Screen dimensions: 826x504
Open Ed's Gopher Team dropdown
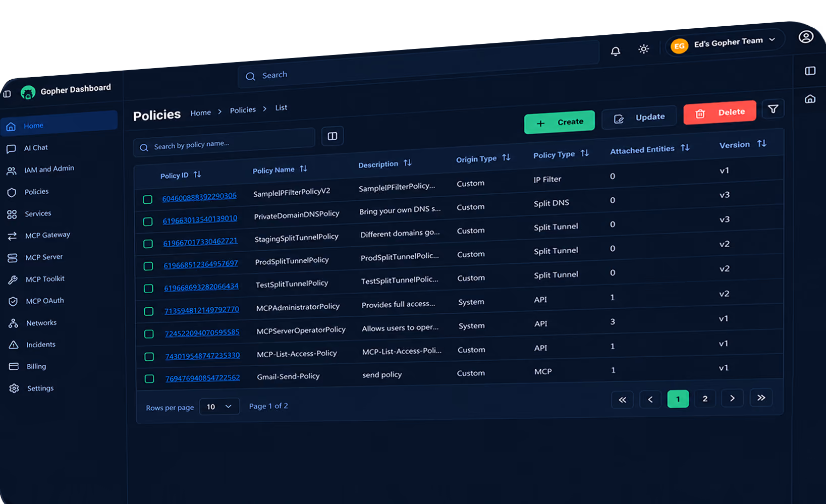725,43
